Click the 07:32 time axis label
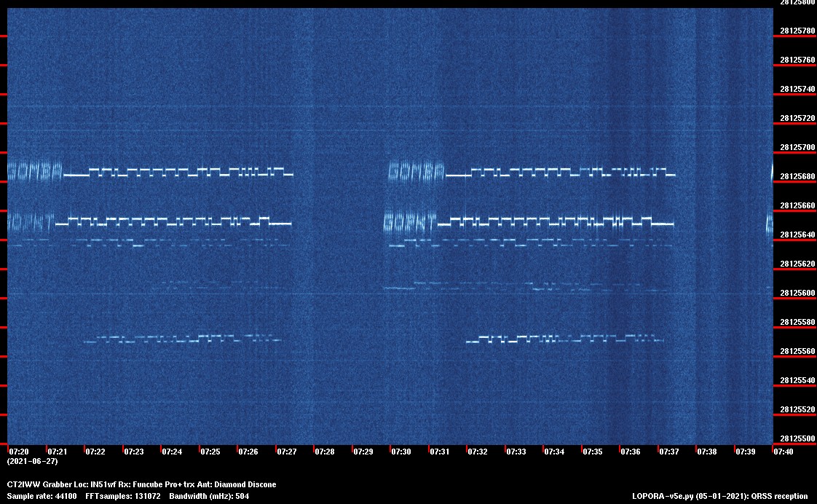The image size is (817, 504). [478, 452]
